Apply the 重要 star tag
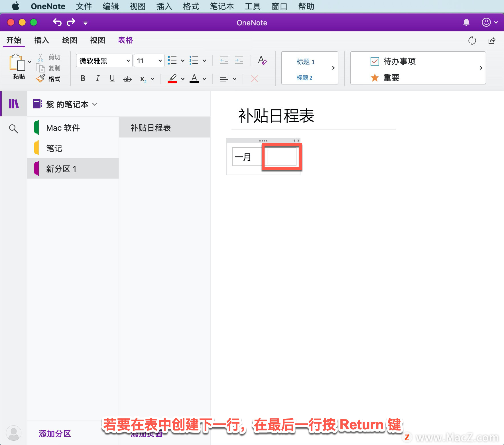504x445 pixels. click(x=385, y=78)
